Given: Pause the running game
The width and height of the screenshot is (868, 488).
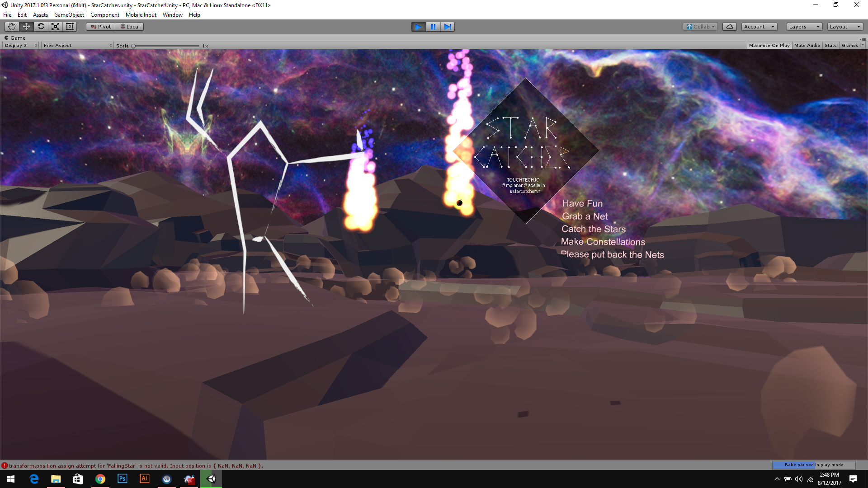Looking at the screenshot, I should click(433, 27).
